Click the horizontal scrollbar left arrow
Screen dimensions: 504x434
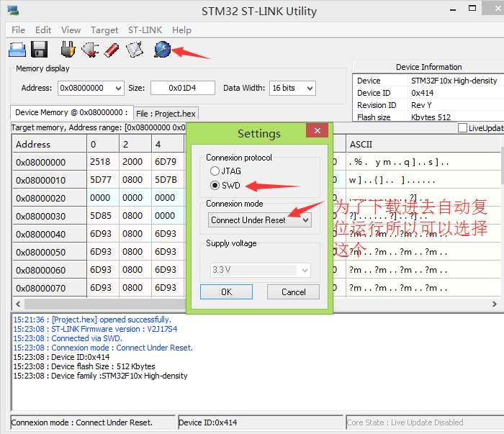pos(18,304)
